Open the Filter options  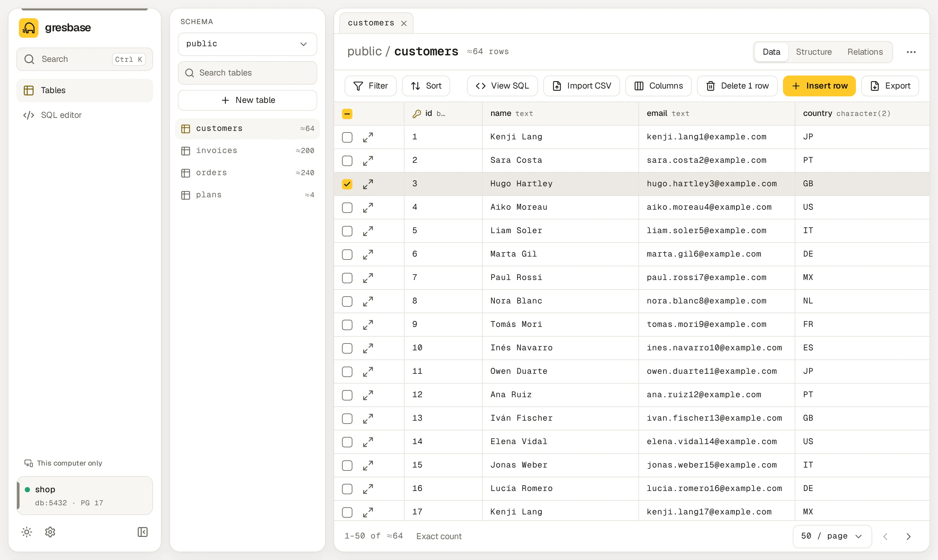pos(370,86)
